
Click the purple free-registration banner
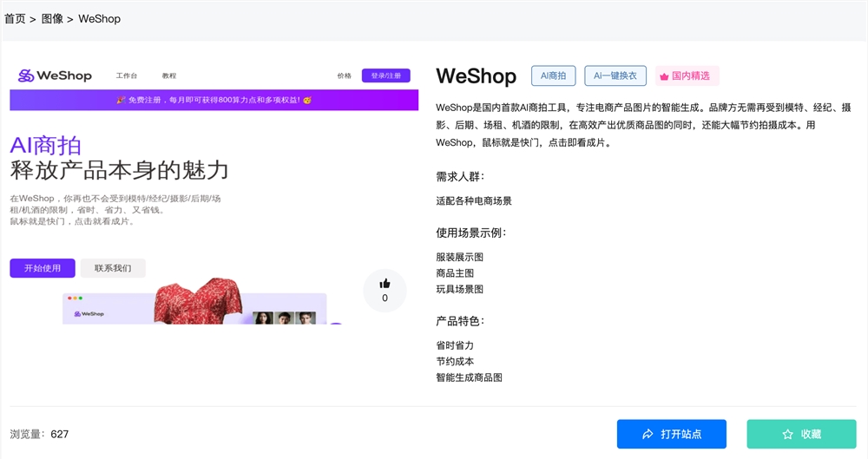[214, 100]
